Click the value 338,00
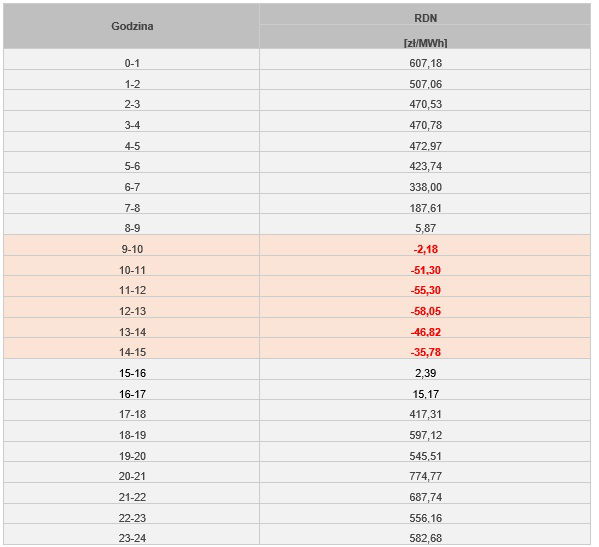 point(426,187)
